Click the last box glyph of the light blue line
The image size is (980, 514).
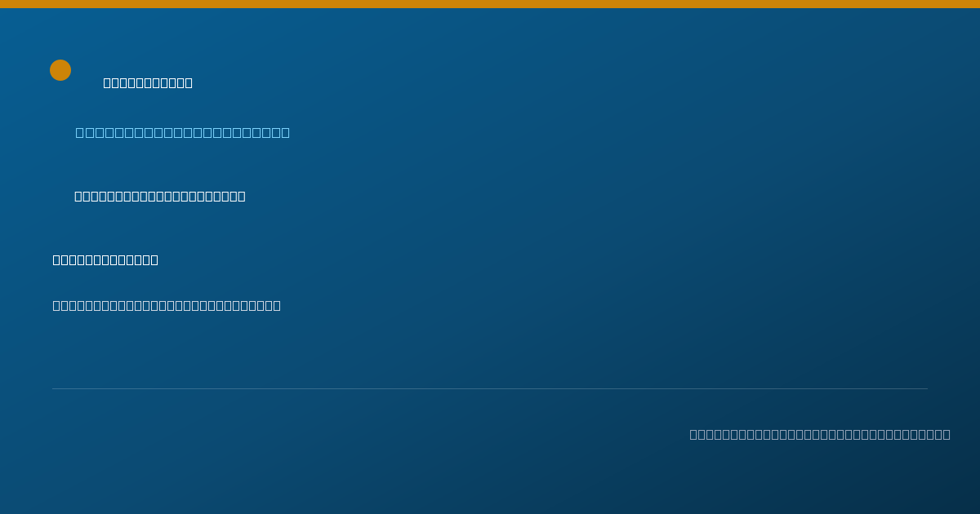pos(285,132)
